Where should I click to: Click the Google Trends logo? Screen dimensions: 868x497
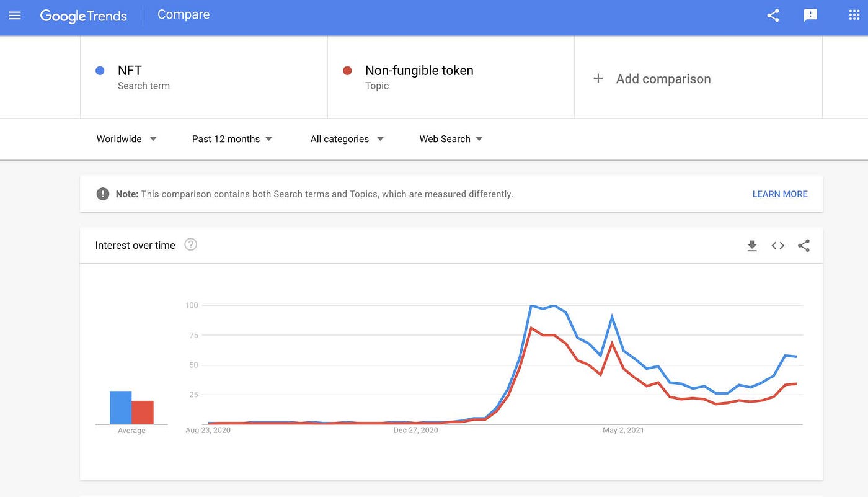[83, 16]
